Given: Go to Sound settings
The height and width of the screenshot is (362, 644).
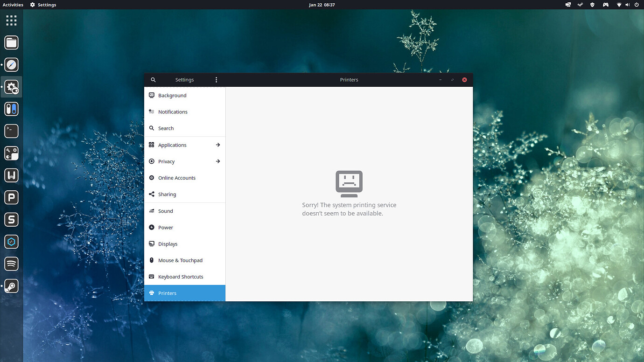Looking at the screenshot, I should (166, 211).
